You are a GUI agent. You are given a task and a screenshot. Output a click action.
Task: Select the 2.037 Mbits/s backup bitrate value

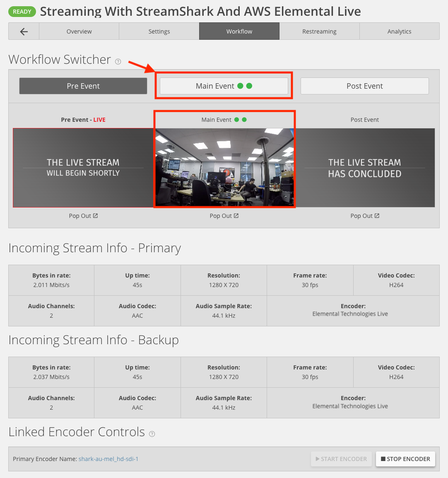[x=51, y=377]
